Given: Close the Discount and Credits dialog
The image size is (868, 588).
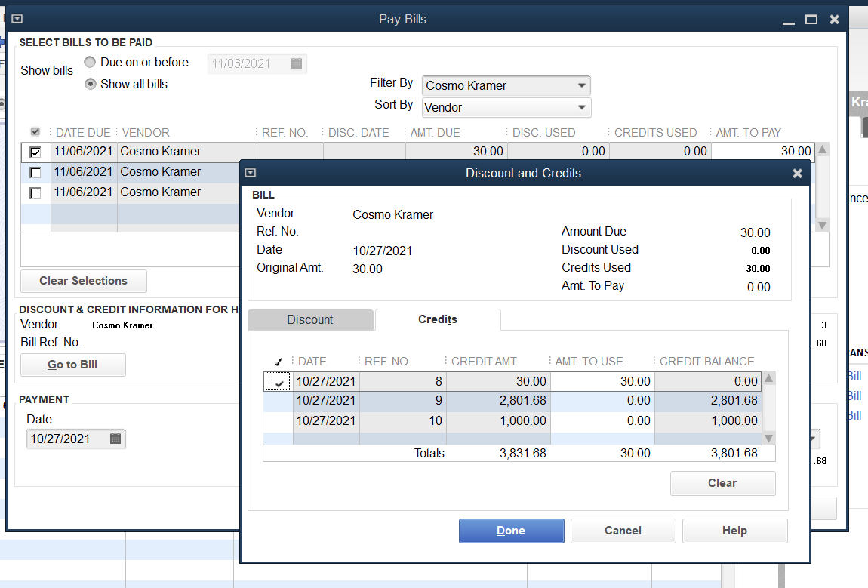Looking at the screenshot, I should [x=797, y=174].
